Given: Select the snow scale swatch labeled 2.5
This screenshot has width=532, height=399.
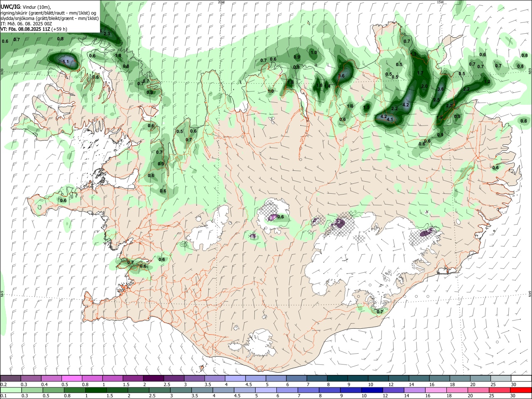Looking at the screenshot, I should click(x=173, y=379).
